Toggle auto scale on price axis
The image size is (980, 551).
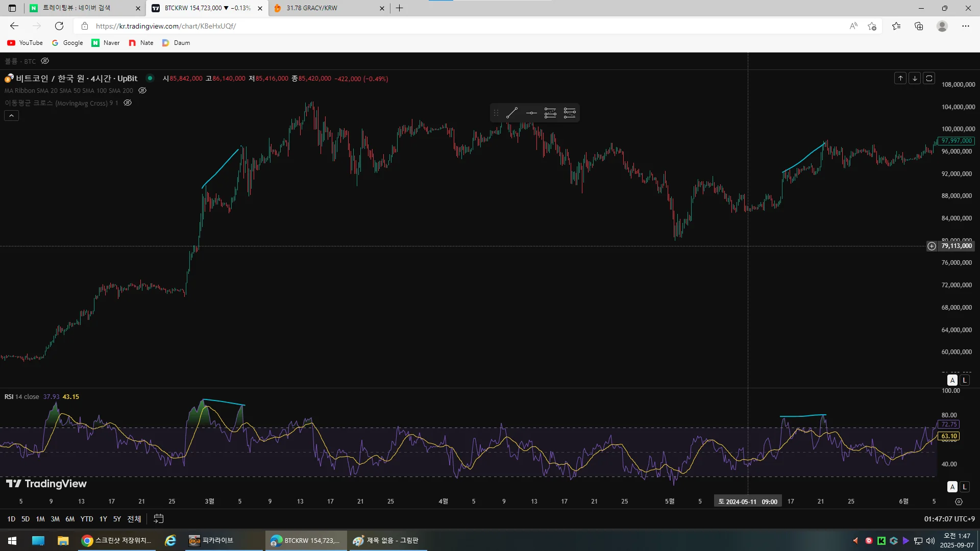[x=952, y=380]
